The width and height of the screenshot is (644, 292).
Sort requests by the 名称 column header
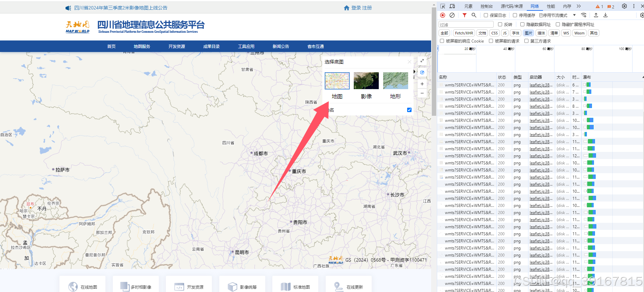click(467, 77)
